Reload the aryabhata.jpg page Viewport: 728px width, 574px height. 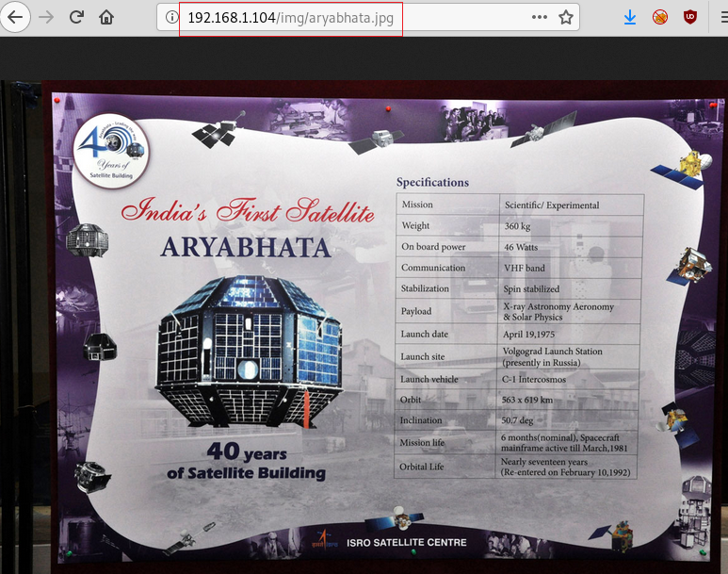(x=76, y=17)
